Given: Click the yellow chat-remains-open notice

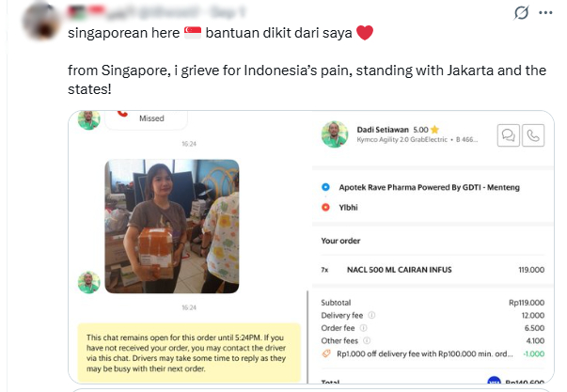Looking at the screenshot, I should tap(189, 353).
